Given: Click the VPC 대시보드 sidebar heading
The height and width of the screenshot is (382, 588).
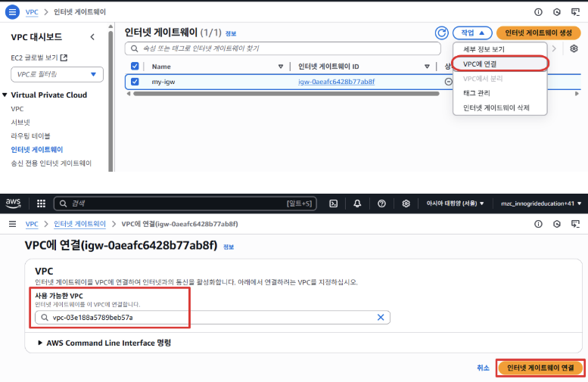Looking at the screenshot, I should (36, 37).
